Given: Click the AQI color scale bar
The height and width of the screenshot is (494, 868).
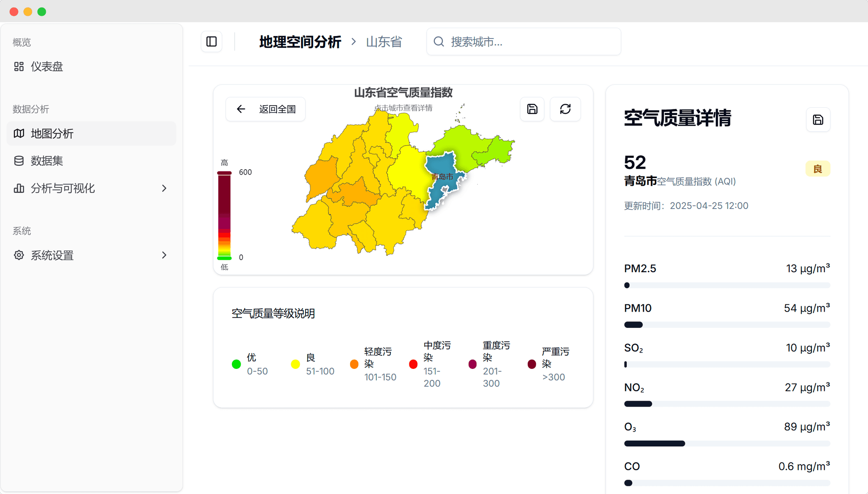Looking at the screenshot, I should (x=224, y=215).
